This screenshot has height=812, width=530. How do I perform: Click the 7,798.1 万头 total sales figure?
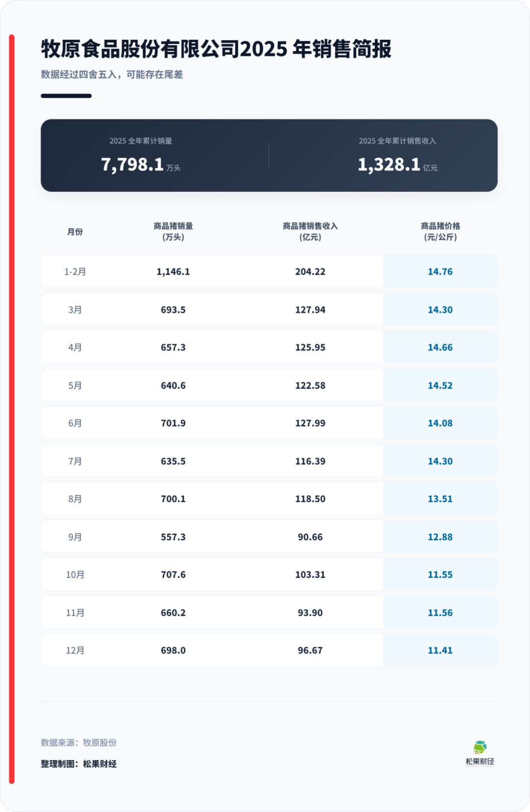(x=140, y=164)
